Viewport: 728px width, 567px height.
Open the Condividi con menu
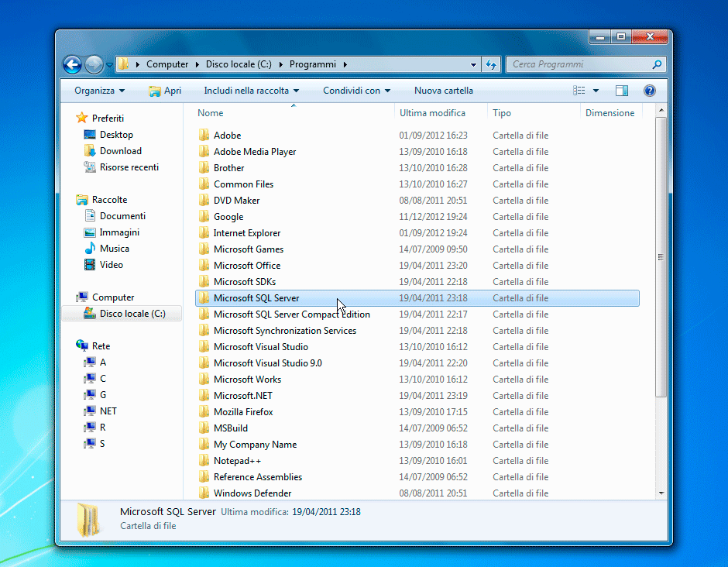(x=356, y=91)
